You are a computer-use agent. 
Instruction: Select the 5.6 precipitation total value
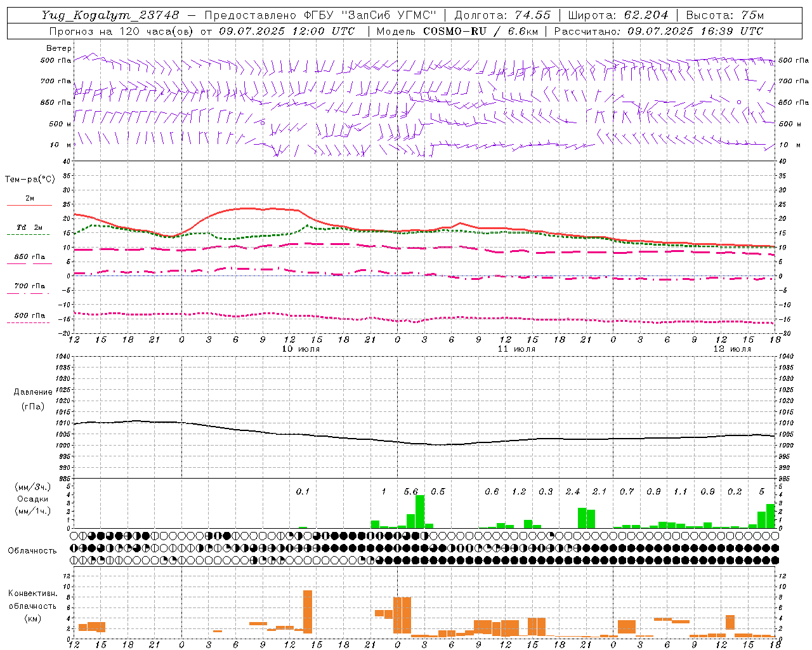[411, 492]
